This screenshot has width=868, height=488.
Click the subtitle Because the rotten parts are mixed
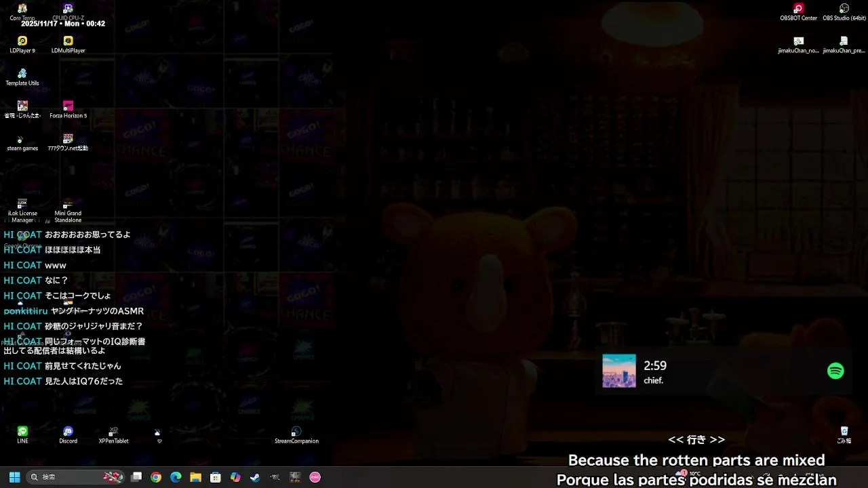(696, 460)
